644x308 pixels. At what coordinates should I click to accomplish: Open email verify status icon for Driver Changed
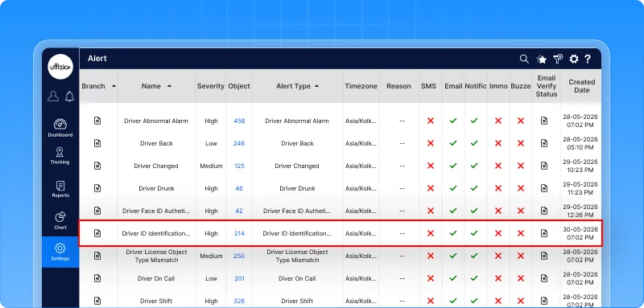point(544,166)
